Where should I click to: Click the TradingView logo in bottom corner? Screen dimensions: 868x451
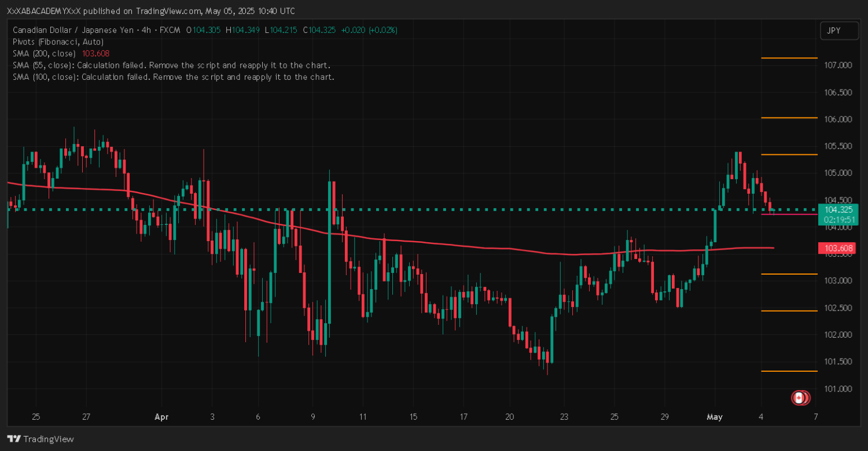(41, 439)
